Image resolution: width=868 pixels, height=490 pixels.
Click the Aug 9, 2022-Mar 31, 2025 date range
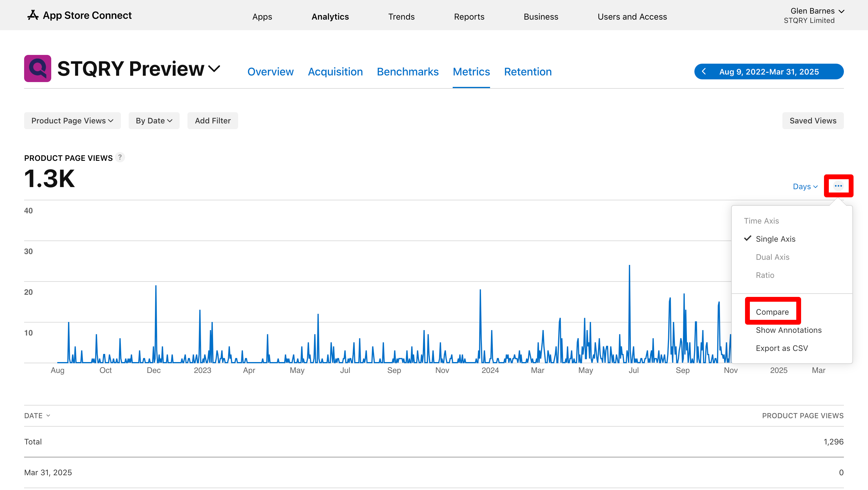coord(769,72)
